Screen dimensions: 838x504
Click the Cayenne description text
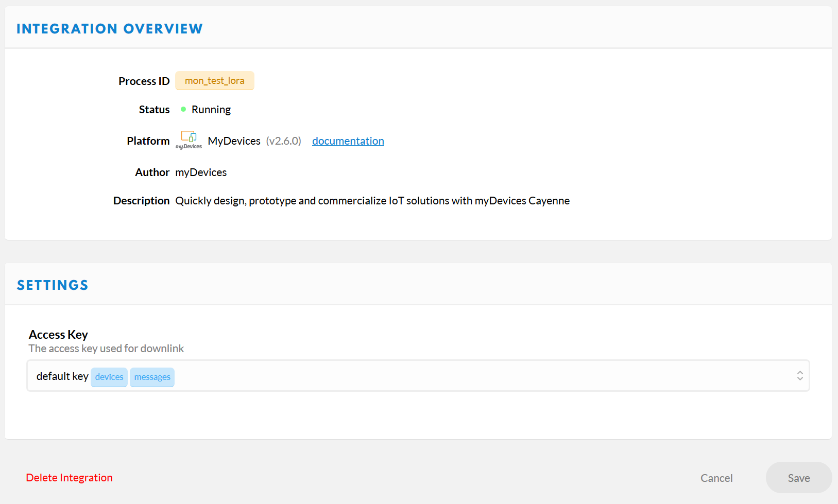tap(372, 201)
